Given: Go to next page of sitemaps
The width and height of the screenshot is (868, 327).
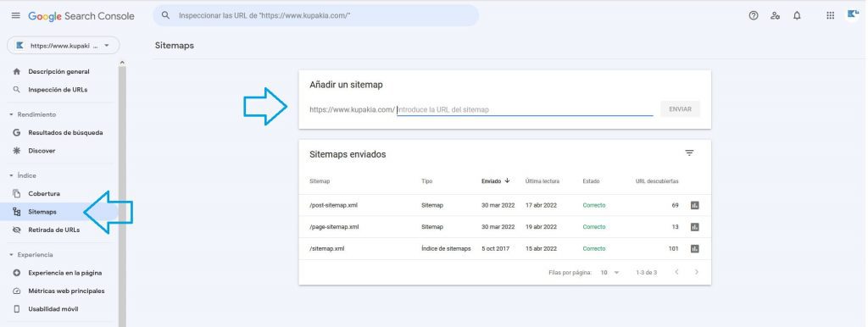Looking at the screenshot, I should (x=697, y=272).
